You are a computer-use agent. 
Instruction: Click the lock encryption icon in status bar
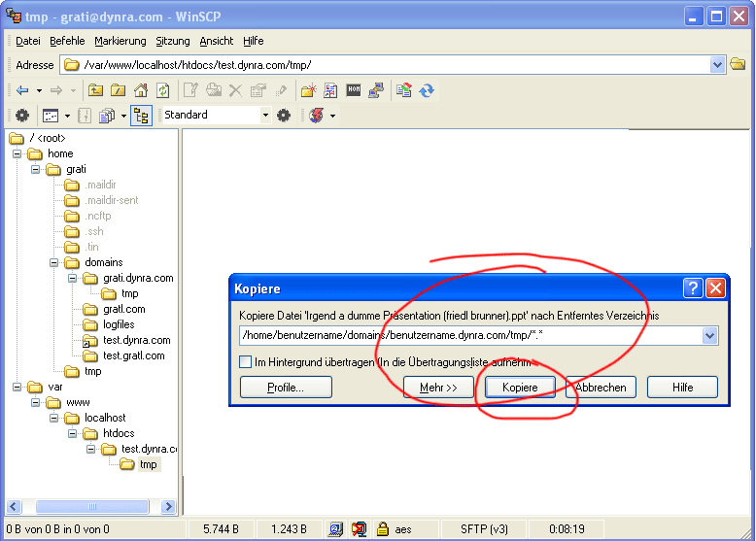pyautogui.click(x=383, y=529)
